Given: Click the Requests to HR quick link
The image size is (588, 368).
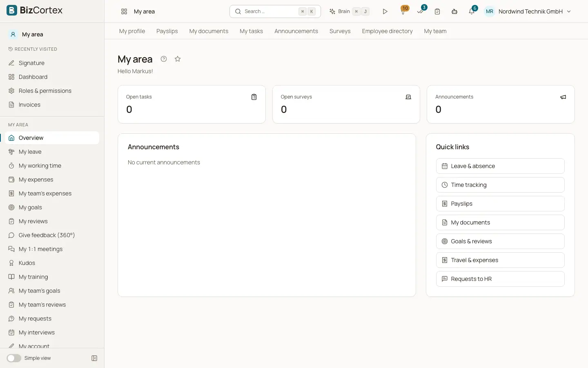Looking at the screenshot, I should [500, 279].
